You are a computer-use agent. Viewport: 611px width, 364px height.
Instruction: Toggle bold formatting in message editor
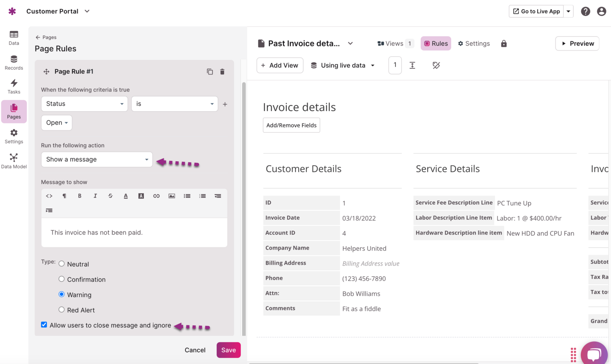click(80, 196)
